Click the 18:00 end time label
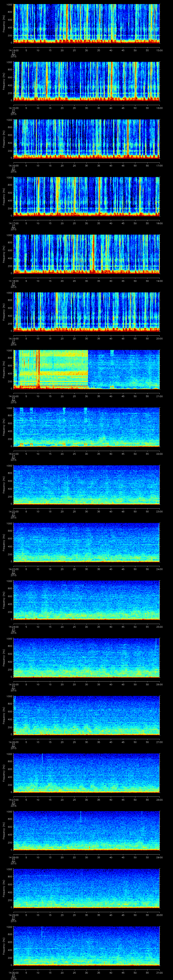173x980 pixels. tap(159, 223)
